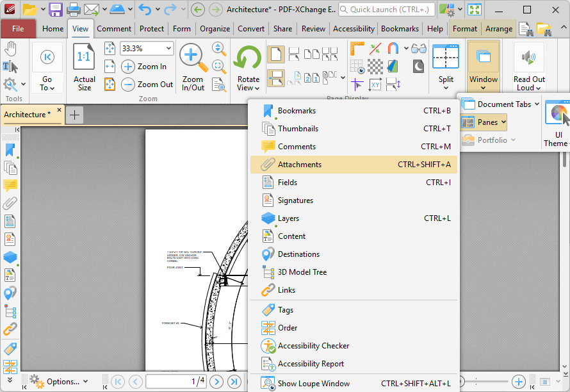The width and height of the screenshot is (570, 392).
Task: Expand the Panes dropdown button
Action: tap(484, 122)
